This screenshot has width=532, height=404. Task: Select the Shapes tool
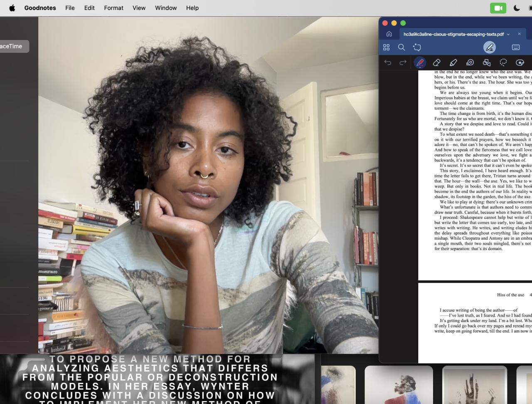click(487, 63)
